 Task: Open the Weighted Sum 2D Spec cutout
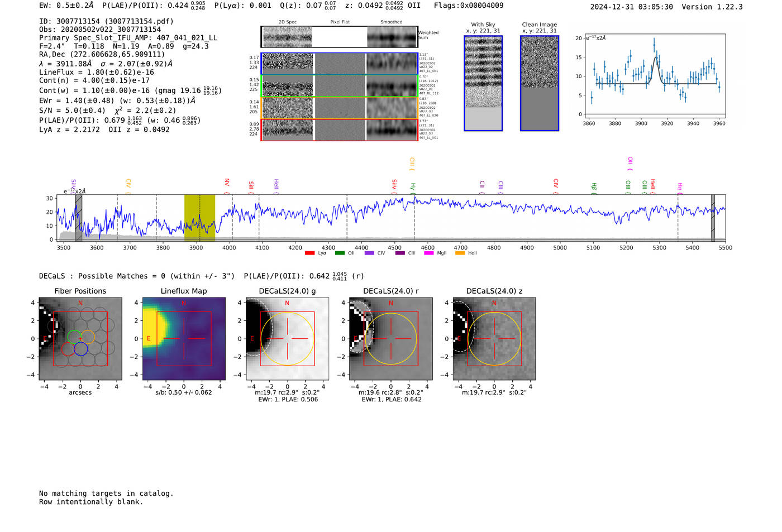pyautogui.click(x=287, y=37)
